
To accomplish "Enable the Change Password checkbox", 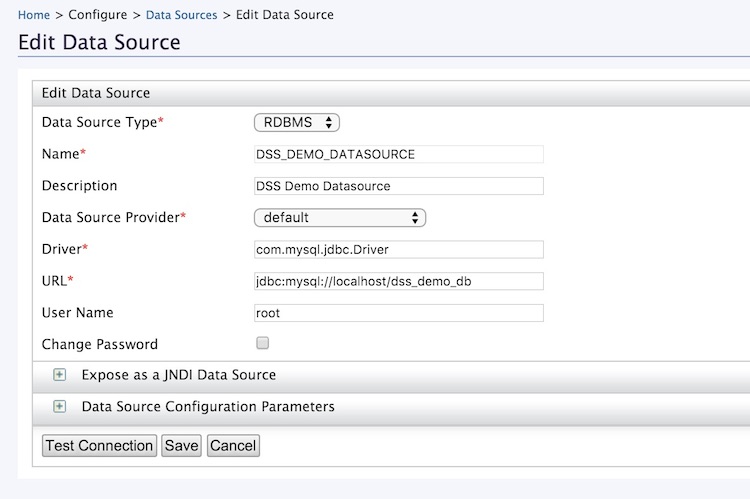I will point(263,343).
